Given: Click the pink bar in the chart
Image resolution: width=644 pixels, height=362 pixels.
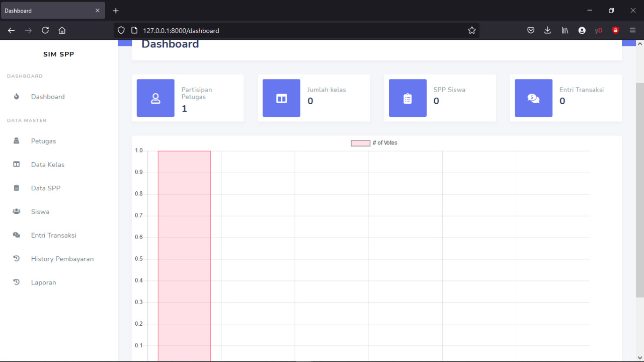Looking at the screenshot, I should pyautogui.click(x=184, y=252).
